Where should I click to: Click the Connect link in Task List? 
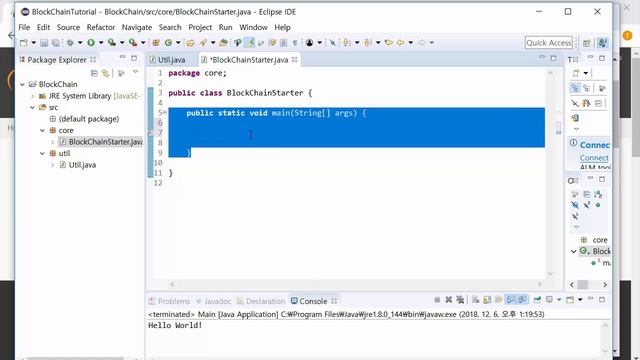point(594,158)
